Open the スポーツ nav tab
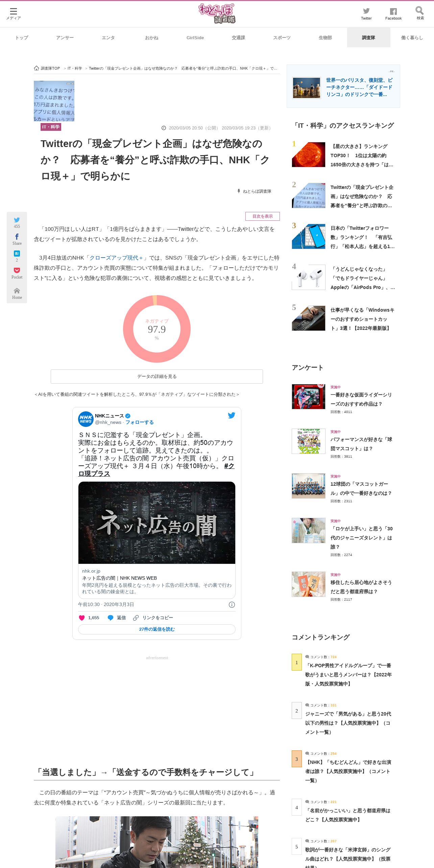This screenshot has height=868, width=434. click(282, 38)
